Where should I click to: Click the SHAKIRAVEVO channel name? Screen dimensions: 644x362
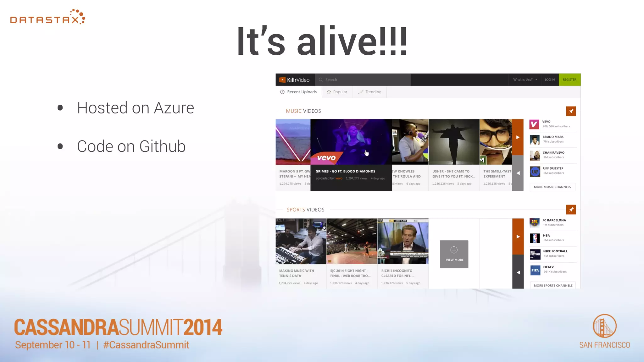(553, 153)
